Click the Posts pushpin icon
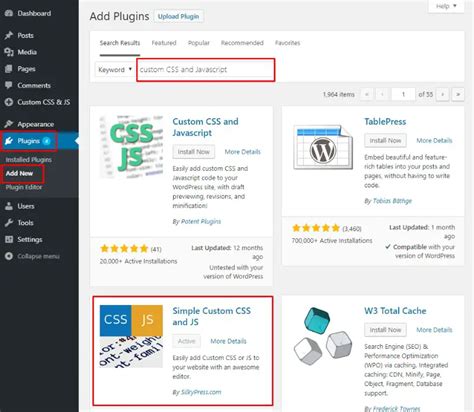The width and height of the screenshot is (474, 412). (9, 35)
